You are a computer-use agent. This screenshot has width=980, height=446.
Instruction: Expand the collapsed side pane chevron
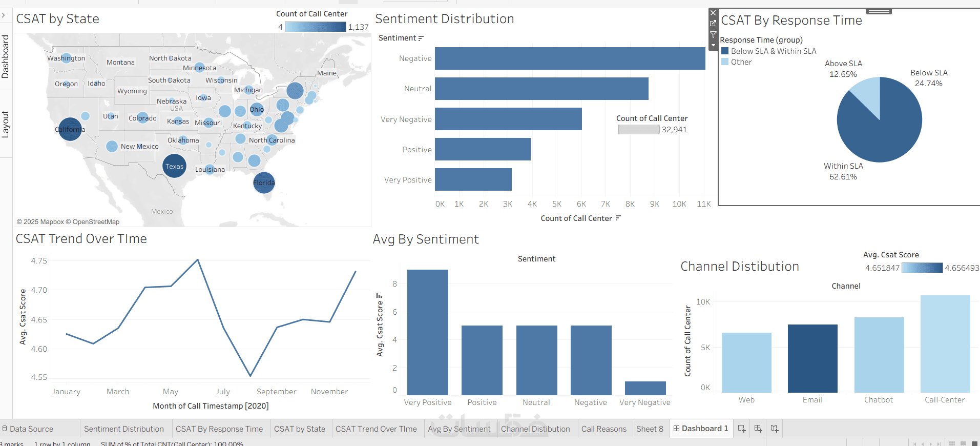click(x=4, y=15)
